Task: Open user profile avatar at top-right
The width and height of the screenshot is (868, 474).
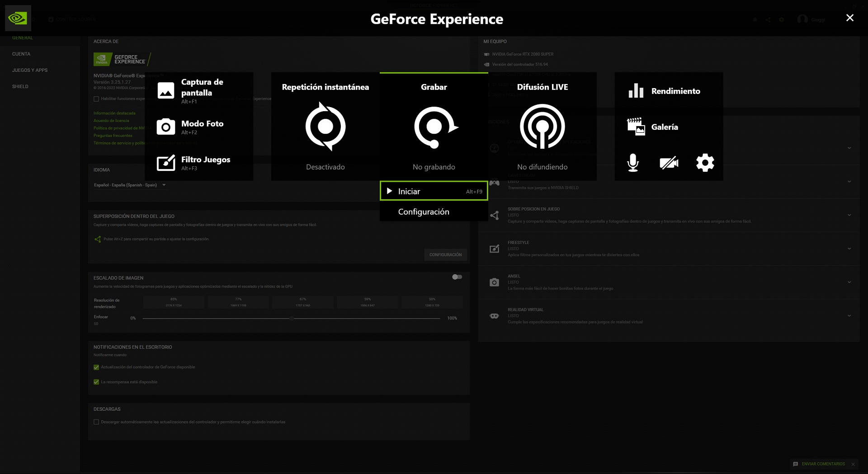Action: point(802,19)
